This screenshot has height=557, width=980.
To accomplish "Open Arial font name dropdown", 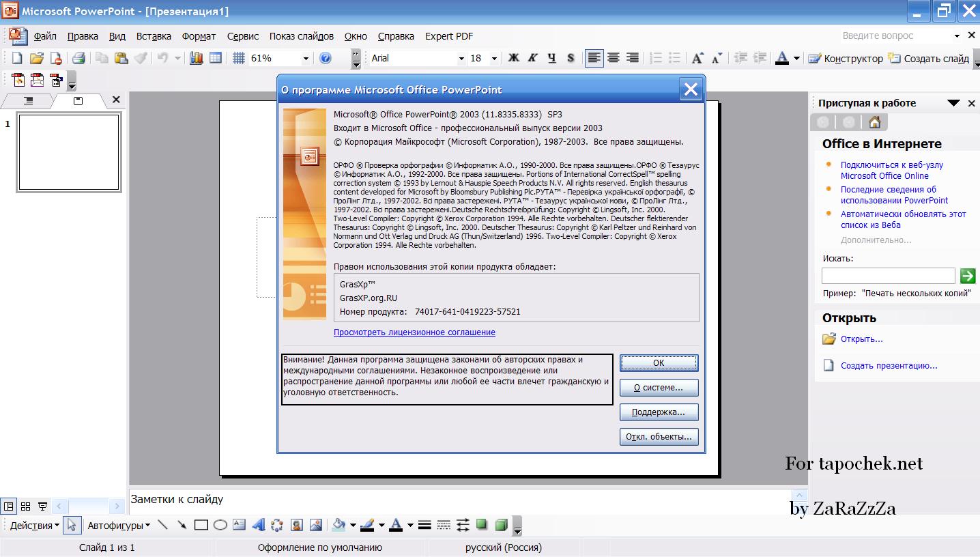I will pos(461,59).
